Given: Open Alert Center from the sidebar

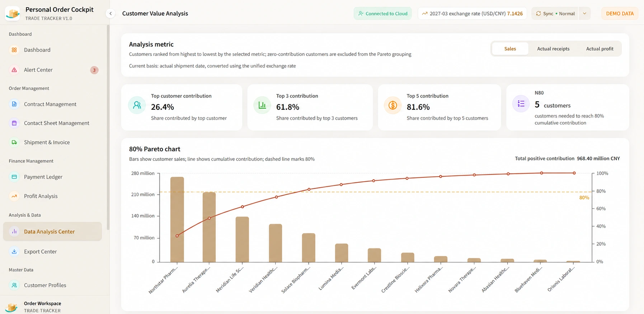Looking at the screenshot, I should pos(52,70).
